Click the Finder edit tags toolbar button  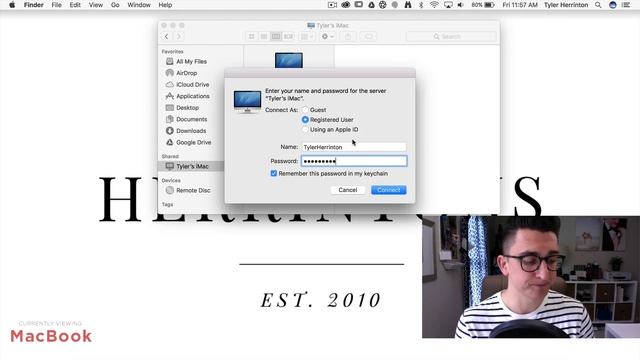click(x=368, y=36)
